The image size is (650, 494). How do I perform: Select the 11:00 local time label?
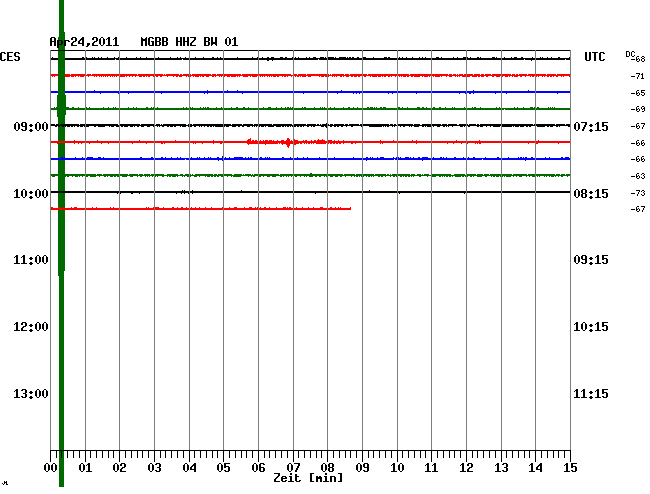31,260
